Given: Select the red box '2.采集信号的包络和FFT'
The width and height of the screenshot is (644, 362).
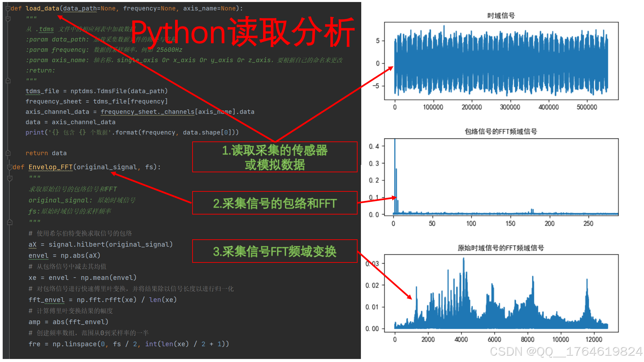Looking at the screenshot, I should click(x=274, y=203).
